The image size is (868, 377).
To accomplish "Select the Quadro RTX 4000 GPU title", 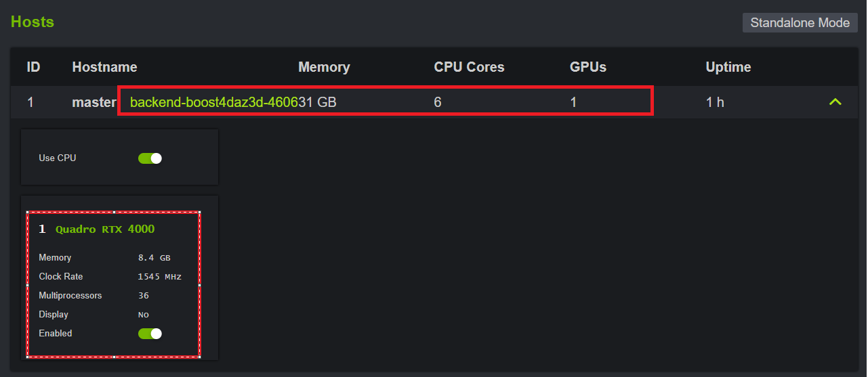I will tap(105, 229).
